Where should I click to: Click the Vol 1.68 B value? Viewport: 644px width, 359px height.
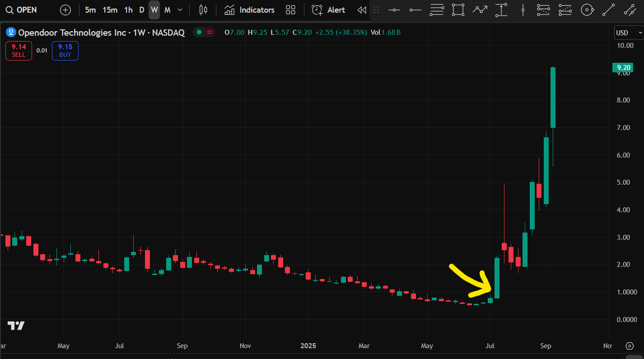(386, 33)
